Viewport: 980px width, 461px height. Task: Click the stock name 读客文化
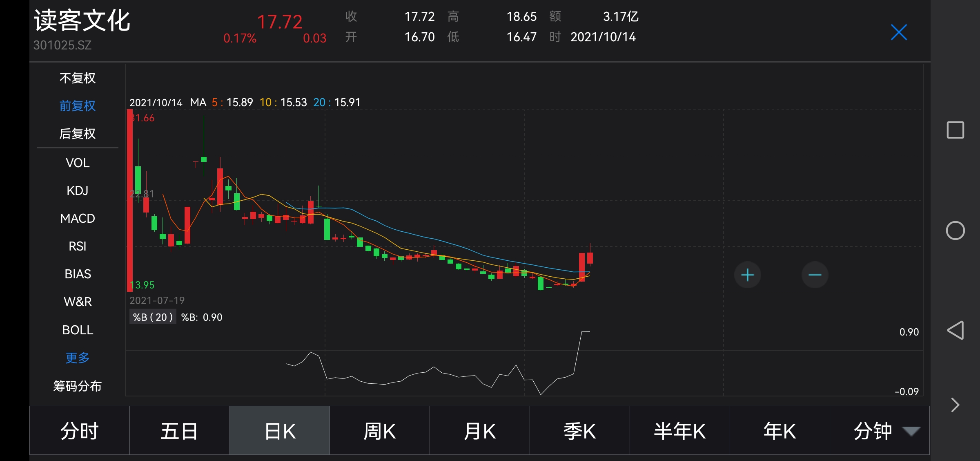[x=82, y=20]
